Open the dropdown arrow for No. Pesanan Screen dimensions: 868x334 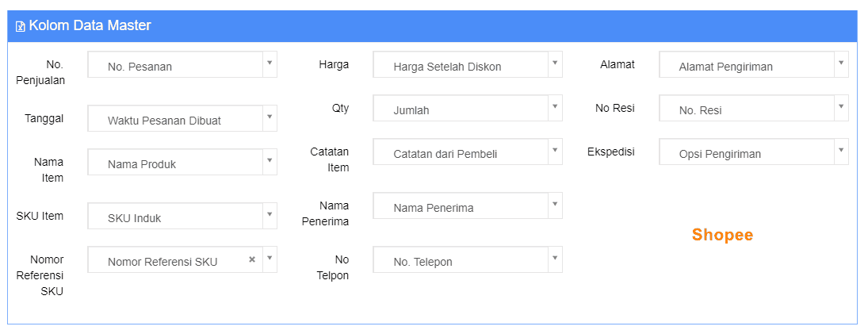point(270,63)
